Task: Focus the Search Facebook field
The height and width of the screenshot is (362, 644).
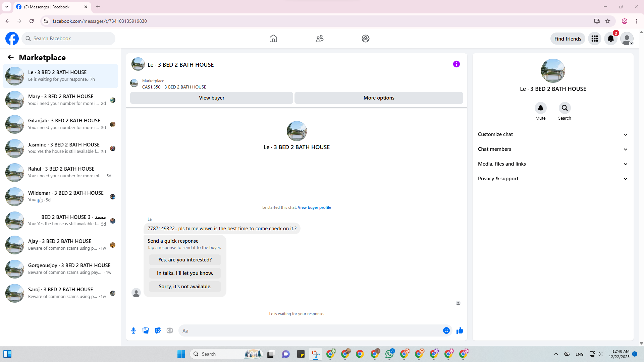Action: (x=68, y=39)
